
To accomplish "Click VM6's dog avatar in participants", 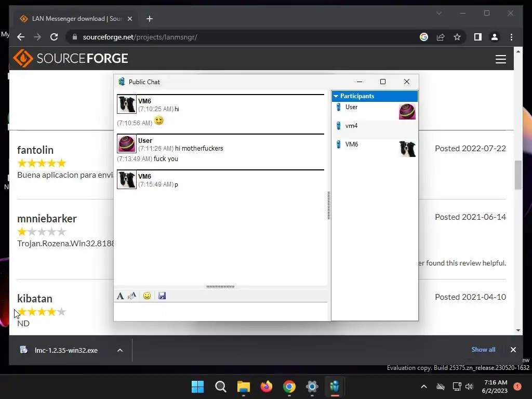I will [407, 149].
